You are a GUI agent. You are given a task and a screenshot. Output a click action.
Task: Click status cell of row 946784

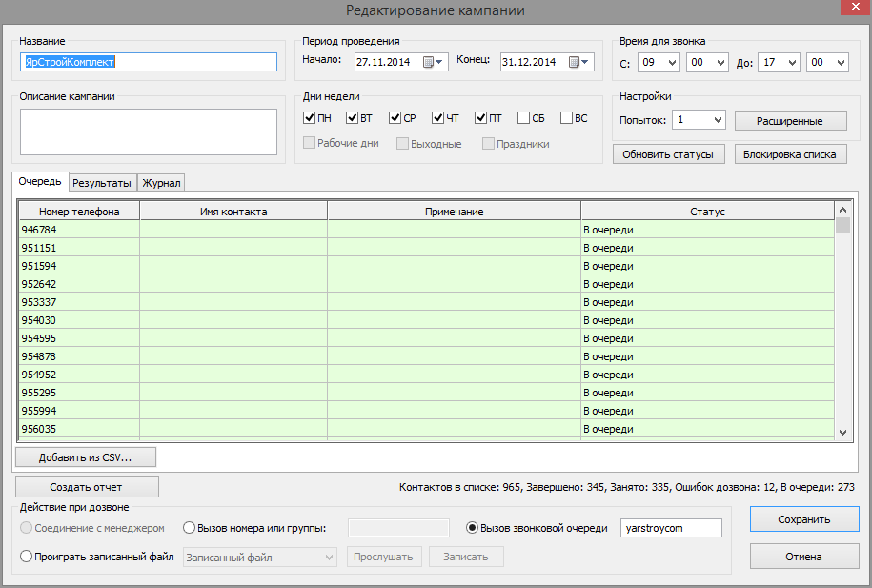[708, 230]
